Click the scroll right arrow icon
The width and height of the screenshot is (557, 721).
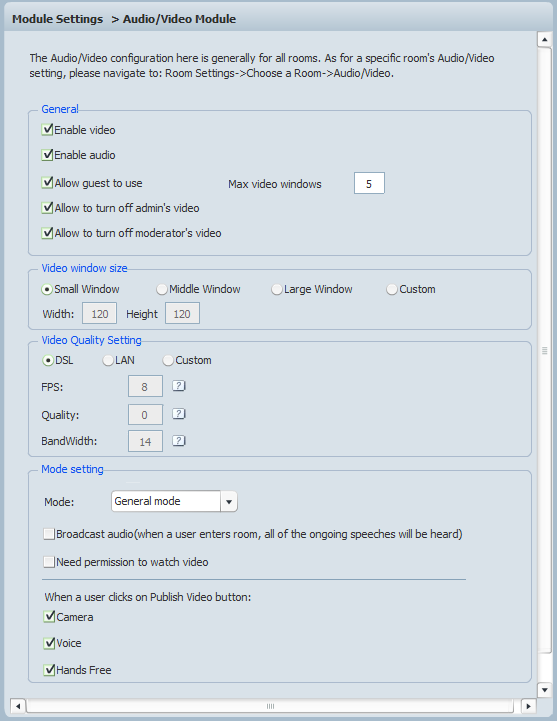(528, 706)
